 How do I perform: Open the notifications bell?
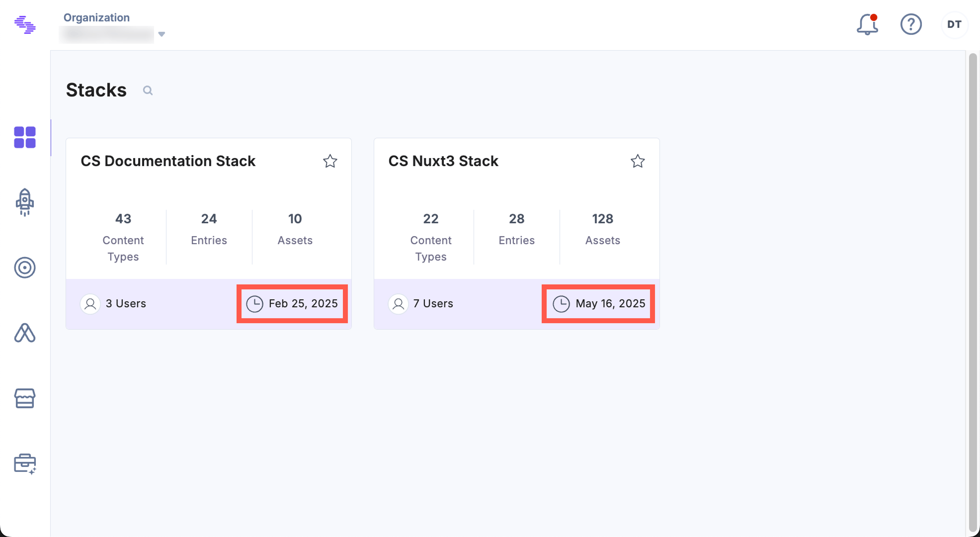(x=867, y=24)
